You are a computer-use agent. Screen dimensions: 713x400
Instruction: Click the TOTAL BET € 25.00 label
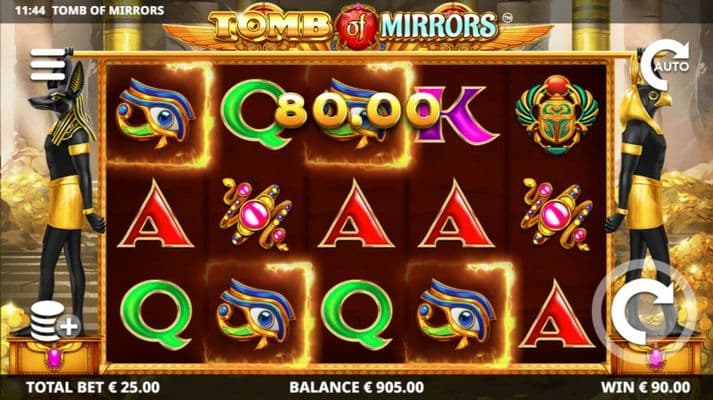tap(93, 387)
